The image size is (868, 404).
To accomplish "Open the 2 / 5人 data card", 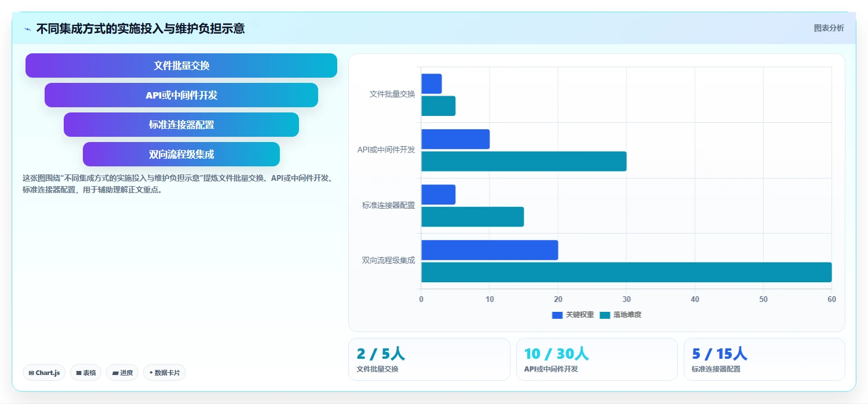I will point(429,359).
